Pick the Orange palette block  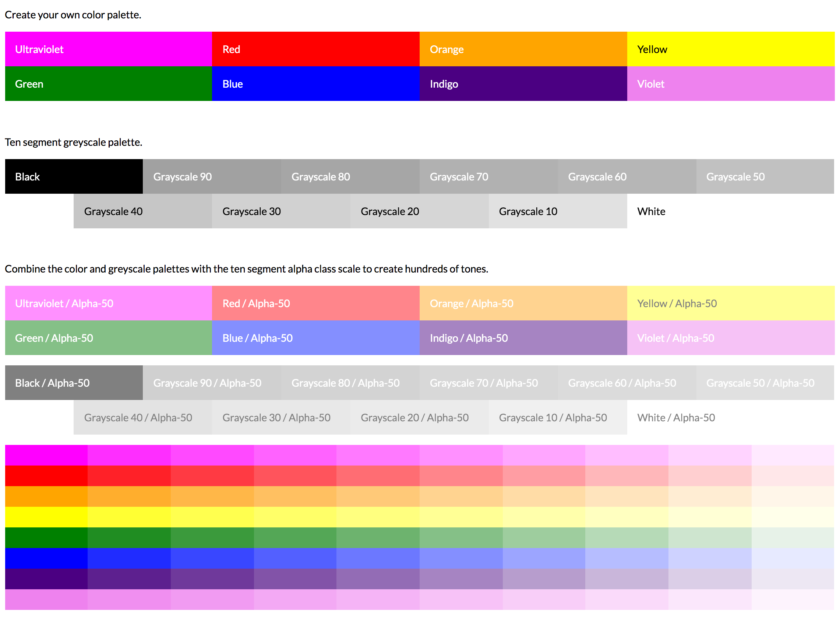[x=523, y=49]
